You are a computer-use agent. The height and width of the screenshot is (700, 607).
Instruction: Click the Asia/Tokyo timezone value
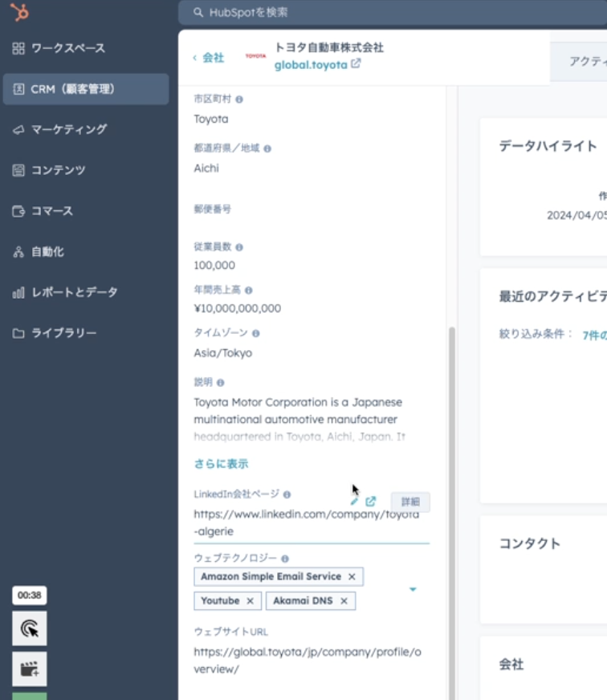[223, 353]
